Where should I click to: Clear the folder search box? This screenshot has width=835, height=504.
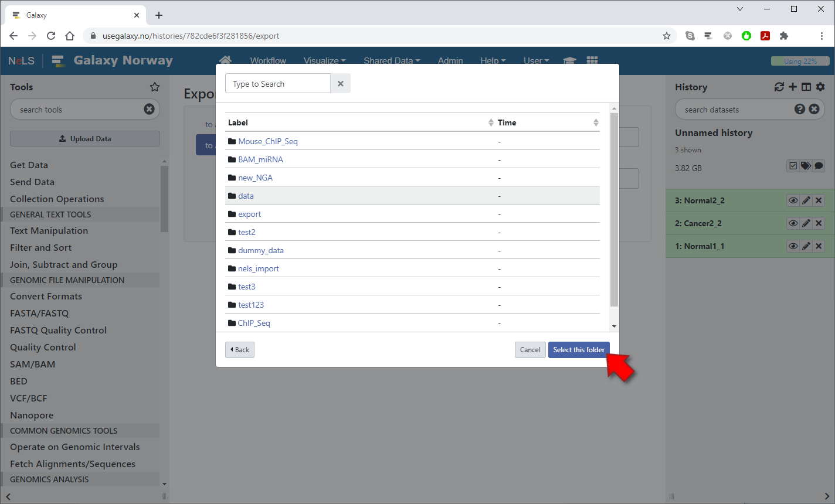pyautogui.click(x=340, y=84)
